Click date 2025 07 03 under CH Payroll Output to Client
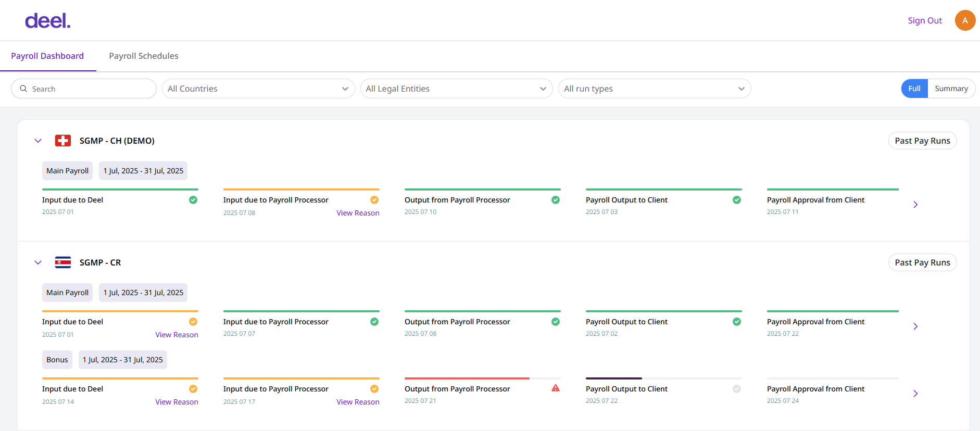The width and height of the screenshot is (980, 431). tap(601, 212)
